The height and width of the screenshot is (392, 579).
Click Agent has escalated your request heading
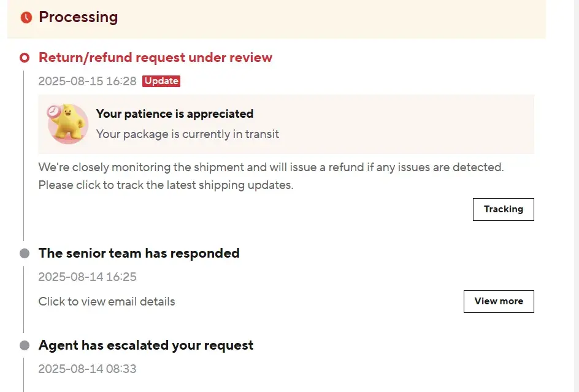coord(146,345)
